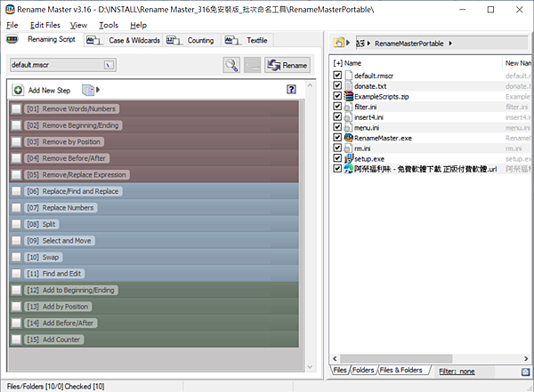Open step 12 Add to Beginning/Ending
Image resolution: width=534 pixels, height=392 pixels.
coord(71,291)
